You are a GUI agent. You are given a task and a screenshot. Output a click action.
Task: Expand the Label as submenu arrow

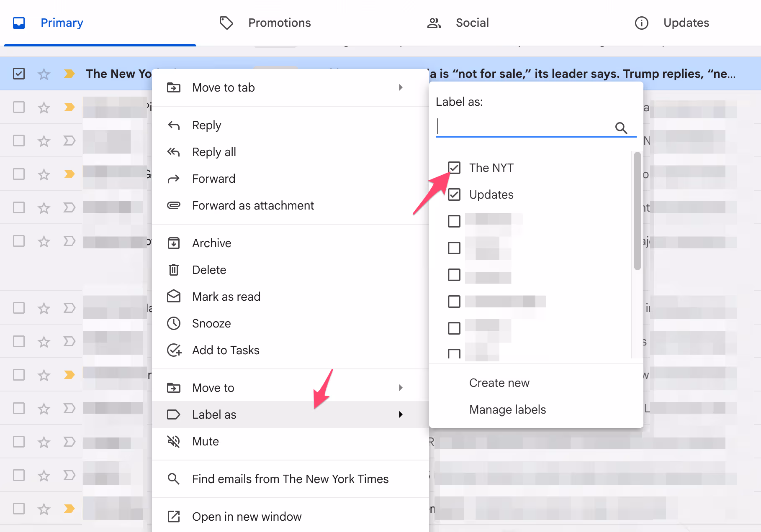(x=401, y=414)
